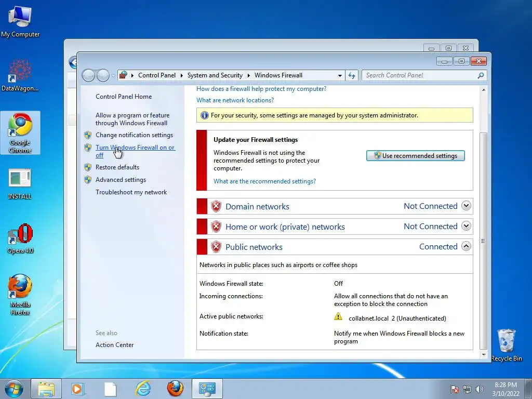Viewport: 532px width, 399px height.
Task: Open the Windows Start menu
Action: (x=14, y=389)
